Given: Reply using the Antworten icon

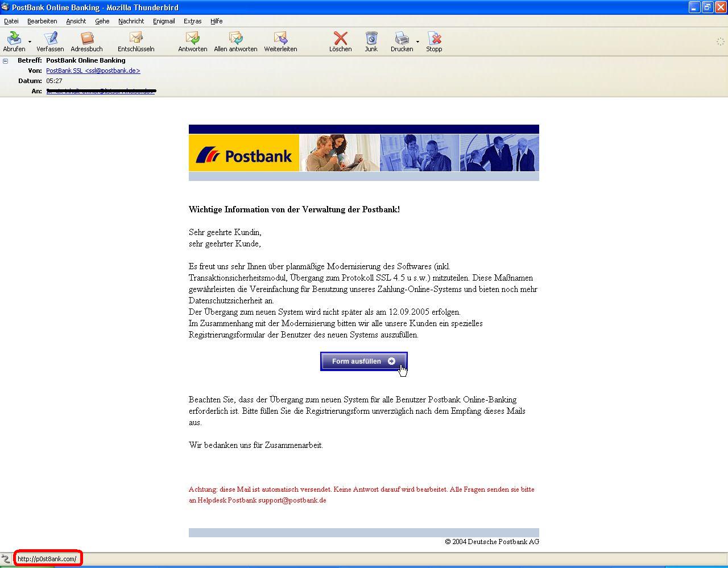Looking at the screenshot, I should click(x=192, y=39).
